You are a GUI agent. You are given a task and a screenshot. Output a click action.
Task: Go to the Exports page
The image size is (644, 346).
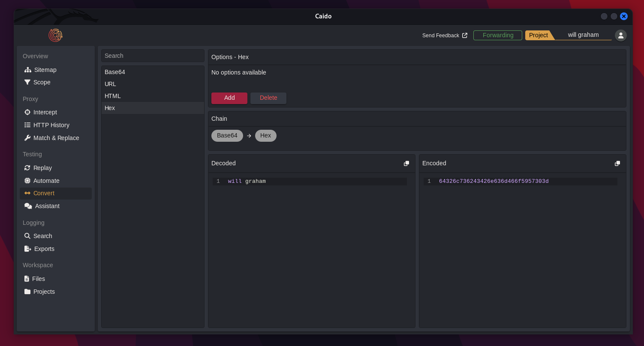pos(56,249)
